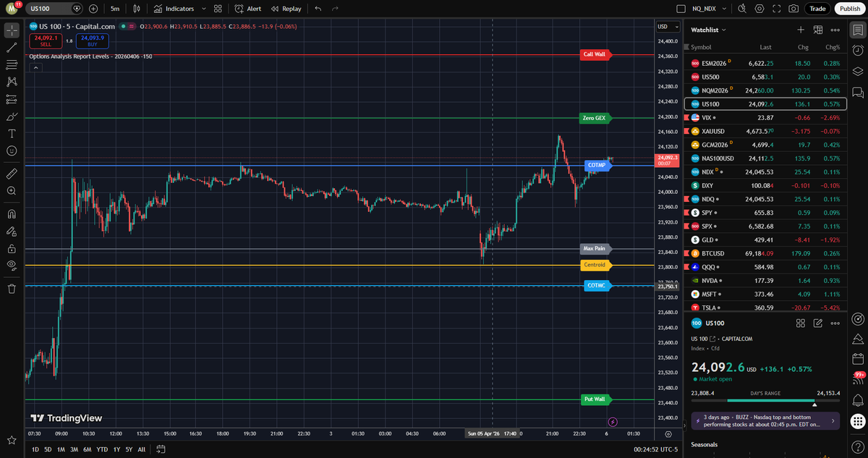Image resolution: width=868 pixels, height=458 pixels.
Task: Open the Indicators dialog
Action: point(174,9)
